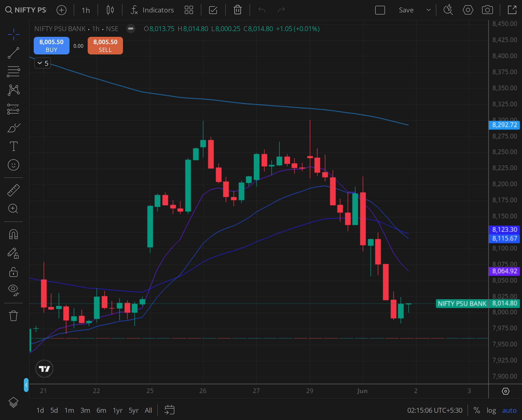Select the crosshair cursor tool

coord(13,34)
